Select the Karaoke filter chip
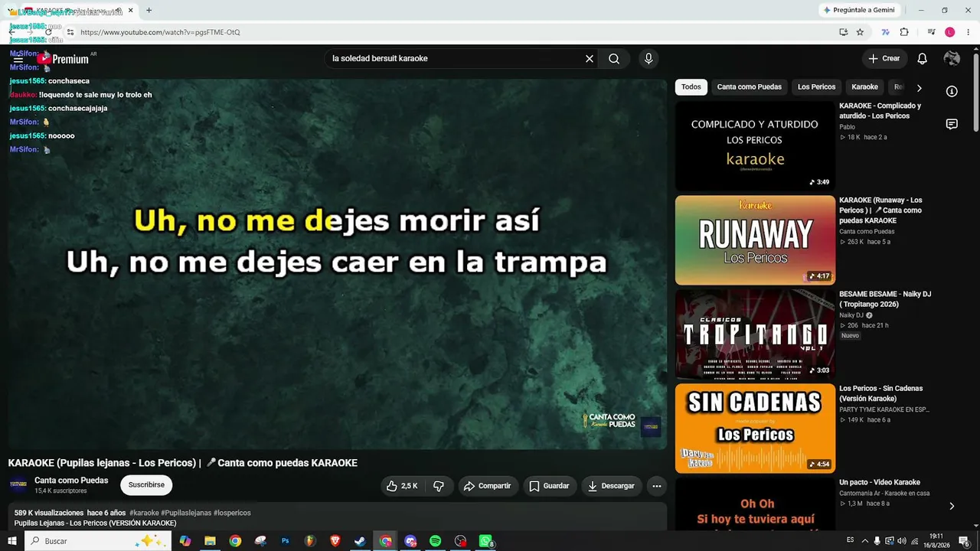 [865, 87]
